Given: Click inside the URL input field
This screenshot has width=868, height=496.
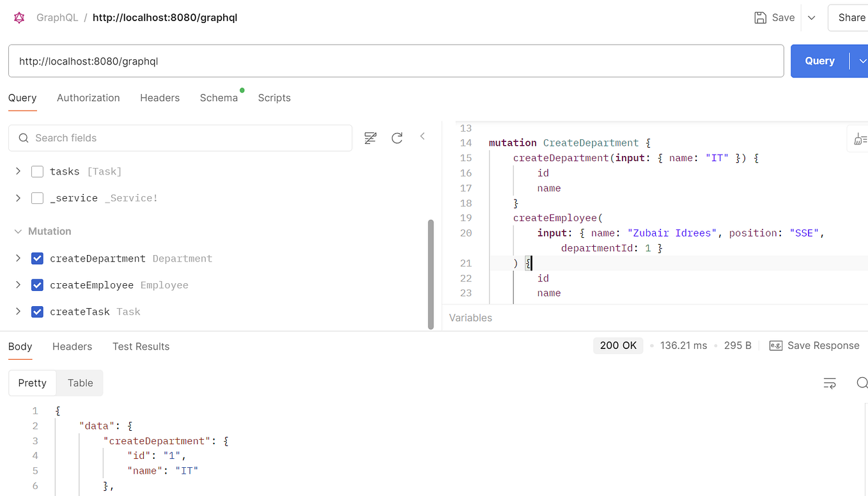Looking at the screenshot, I should click(x=256, y=61).
